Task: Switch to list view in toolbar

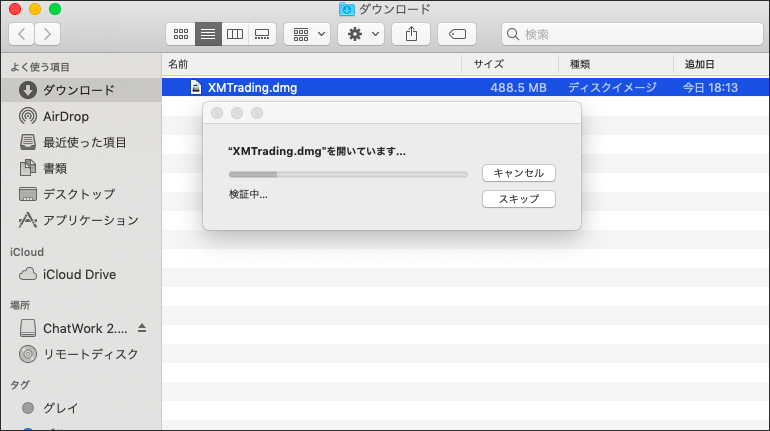Action: point(208,34)
